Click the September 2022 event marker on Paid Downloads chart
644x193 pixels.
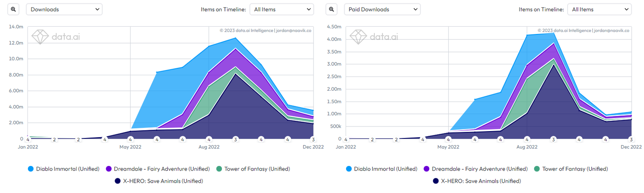pos(553,139)
